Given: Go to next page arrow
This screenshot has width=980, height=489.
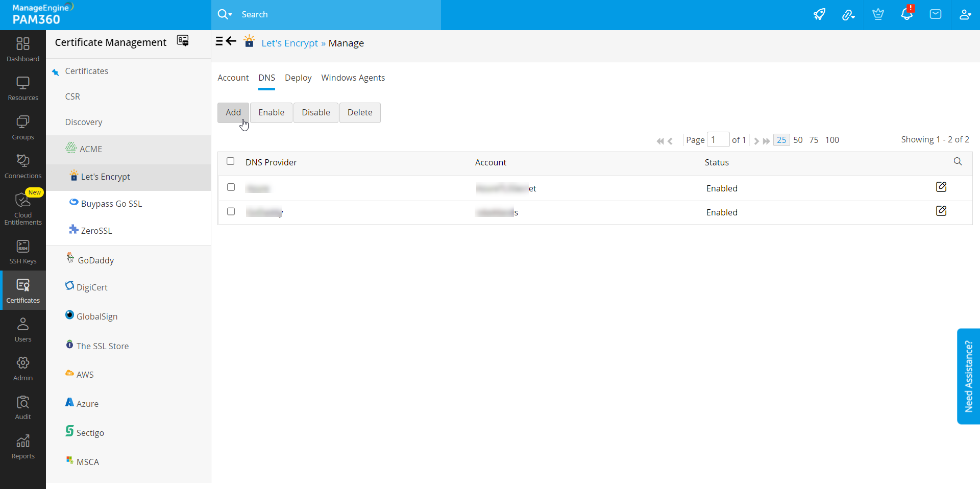Looking at the screenshot, I should pyautogui.click(x=756, y=141).
